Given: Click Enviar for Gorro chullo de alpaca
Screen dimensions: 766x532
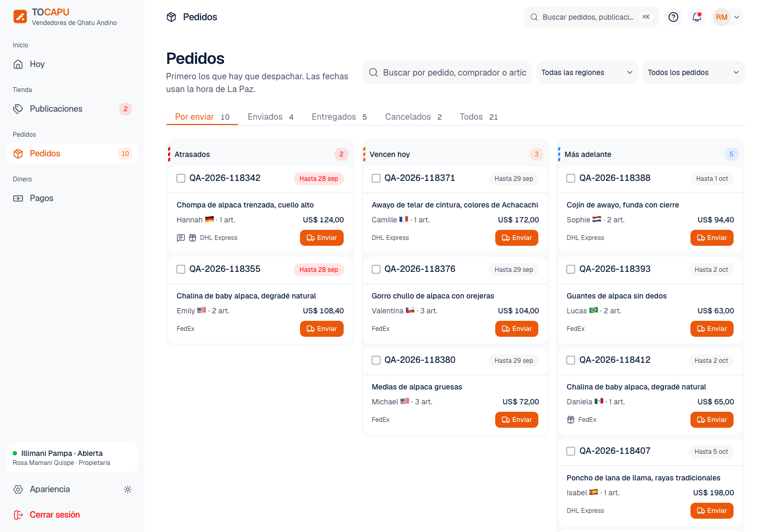Looking at the screenshot, I should pyautogui.click(x=517, y=329).
